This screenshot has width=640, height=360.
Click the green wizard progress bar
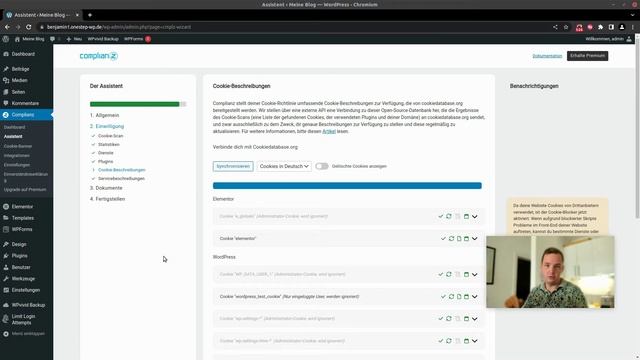(138, 104)
